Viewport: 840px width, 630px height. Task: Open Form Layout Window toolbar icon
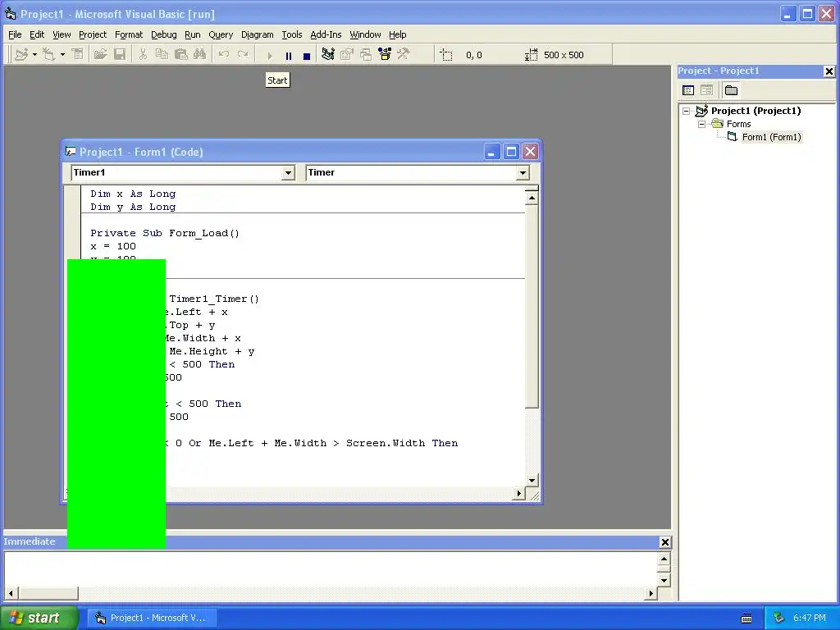pyautogui.click(x=366, y=55)
